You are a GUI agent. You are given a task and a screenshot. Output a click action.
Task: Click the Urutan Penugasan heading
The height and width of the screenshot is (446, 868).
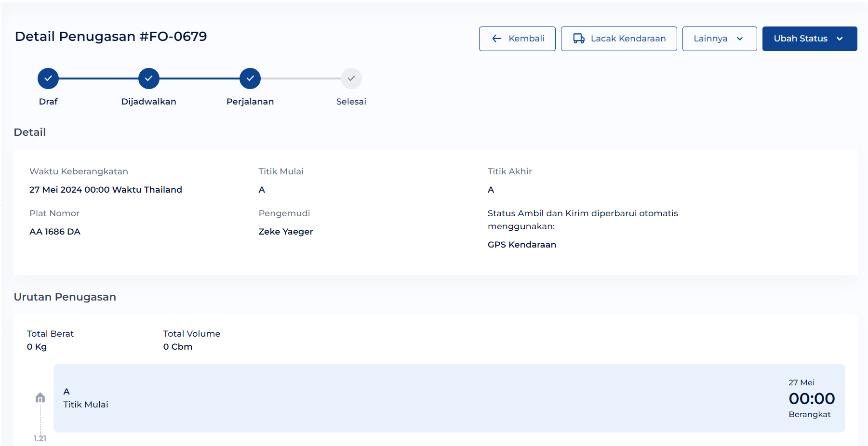(x=65, y=297)
